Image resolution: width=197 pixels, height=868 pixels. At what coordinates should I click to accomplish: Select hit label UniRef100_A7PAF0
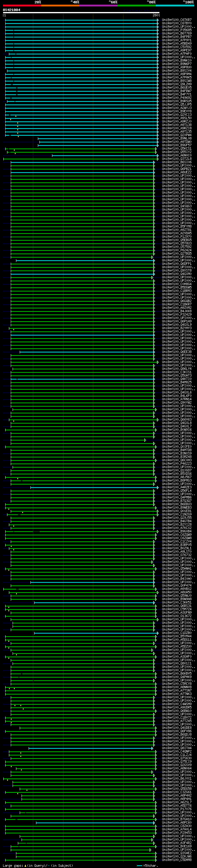pos(177,54)
